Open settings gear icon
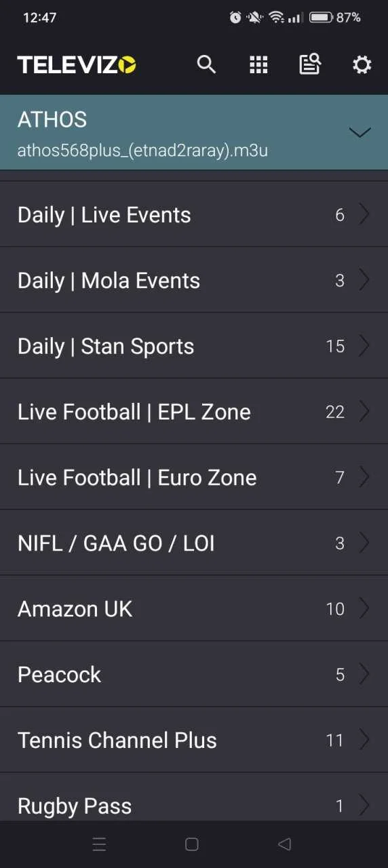The image size is (388, 868). coord(362,64)
